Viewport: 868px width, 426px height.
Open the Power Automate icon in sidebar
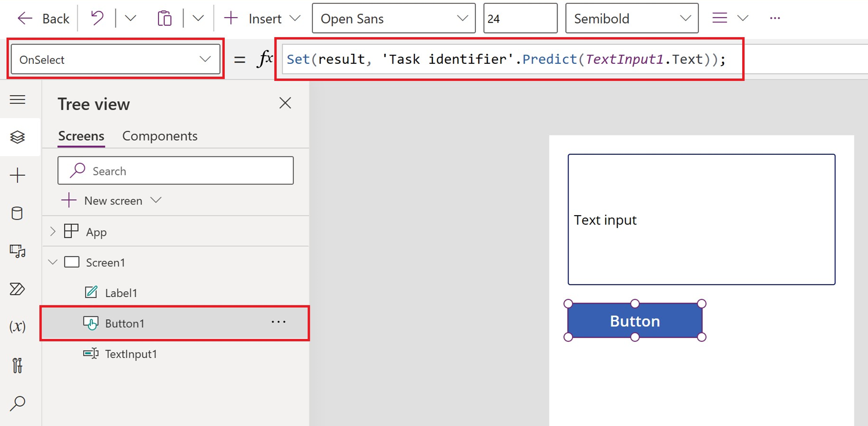tap(18, 289)
